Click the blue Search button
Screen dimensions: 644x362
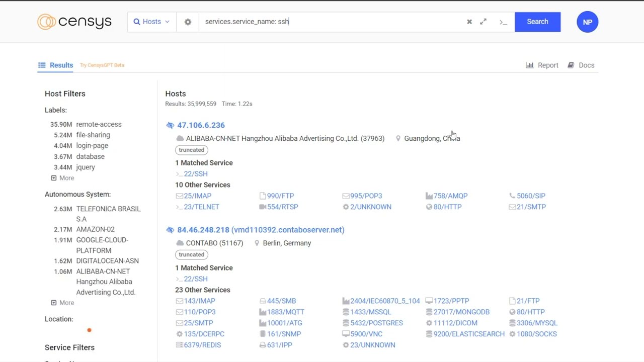537,22
